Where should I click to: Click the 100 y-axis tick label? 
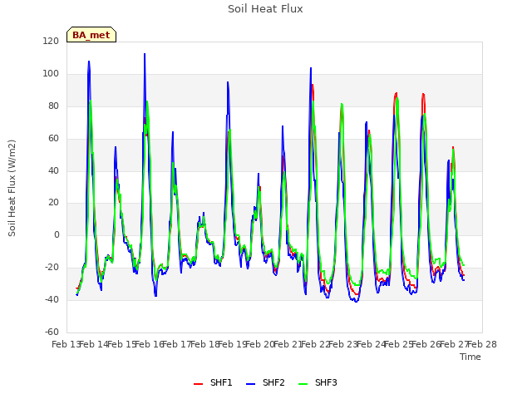click(51, 74)
